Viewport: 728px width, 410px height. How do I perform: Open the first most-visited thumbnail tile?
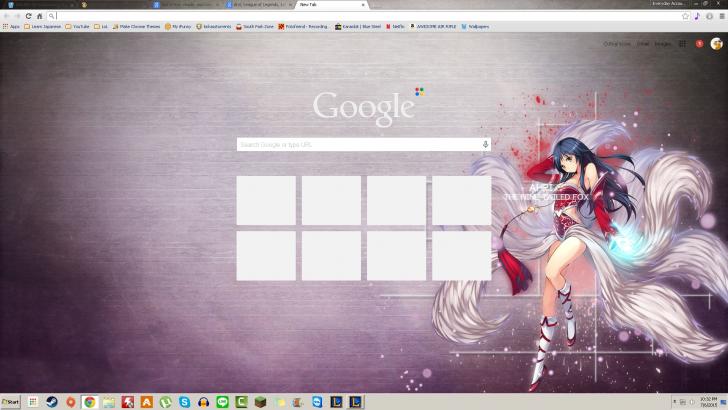tap(266, 200)
